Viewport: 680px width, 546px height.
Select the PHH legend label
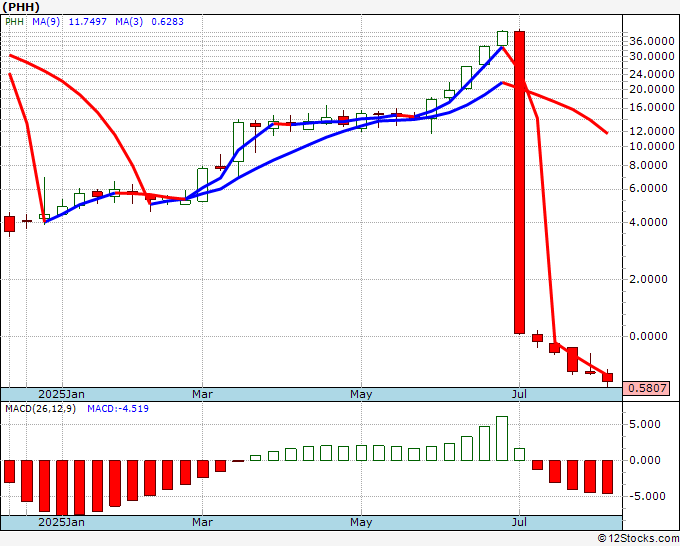pos(14,22)
